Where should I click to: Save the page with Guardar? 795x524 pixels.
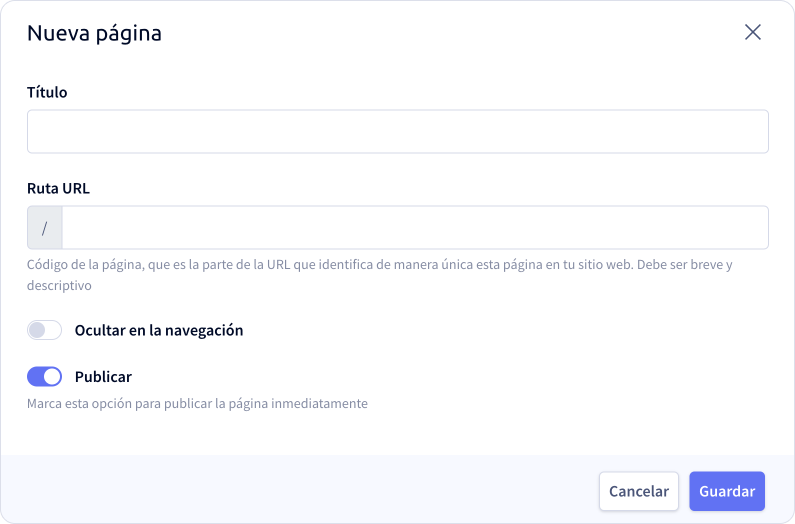click(x=727, y=491)
